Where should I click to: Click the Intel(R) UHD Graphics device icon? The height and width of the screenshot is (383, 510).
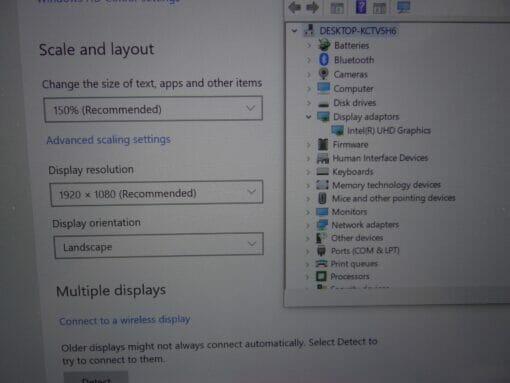coord(337,130)
